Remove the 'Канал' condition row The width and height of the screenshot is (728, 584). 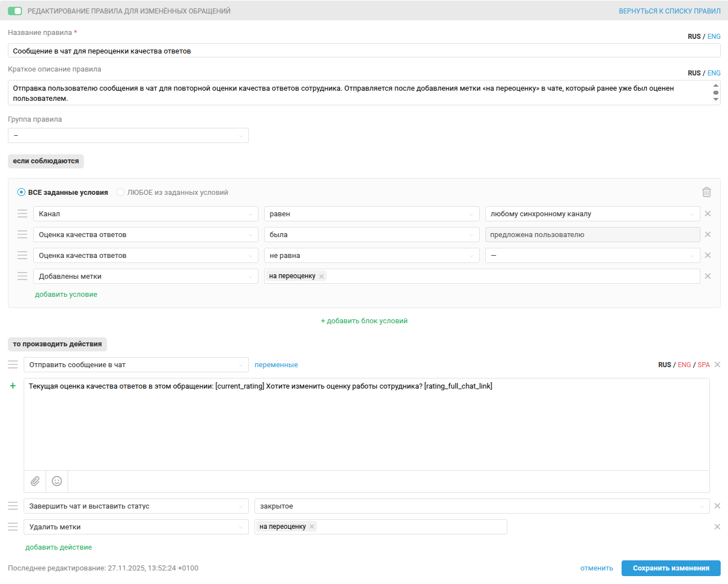coord(708,213)
